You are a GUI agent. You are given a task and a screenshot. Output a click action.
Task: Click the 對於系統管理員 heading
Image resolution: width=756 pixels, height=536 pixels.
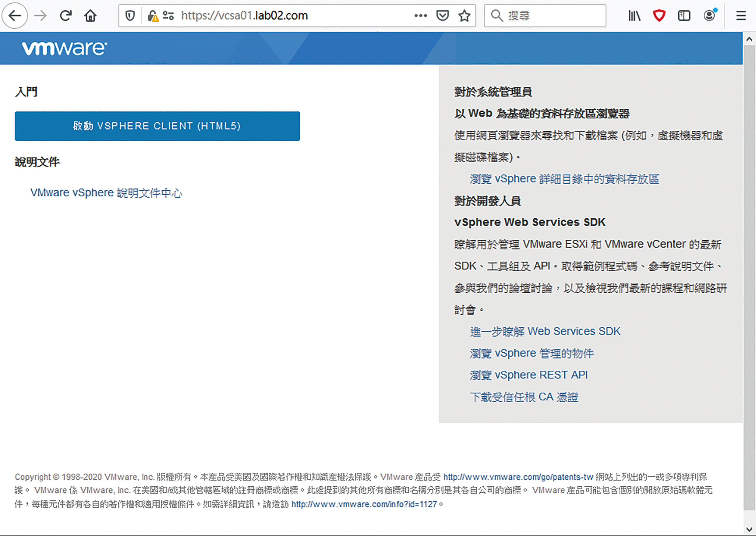point(493,92)
